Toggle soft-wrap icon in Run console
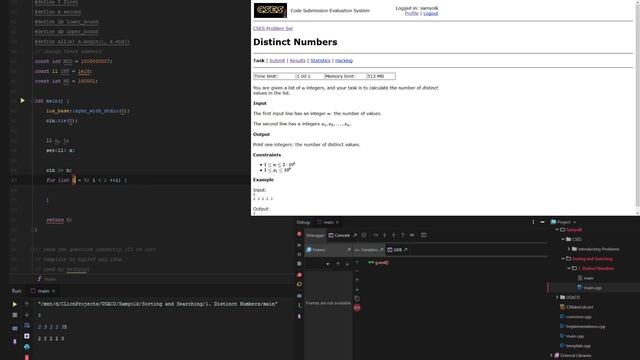640x360 pixels. [x=27, y=326]
